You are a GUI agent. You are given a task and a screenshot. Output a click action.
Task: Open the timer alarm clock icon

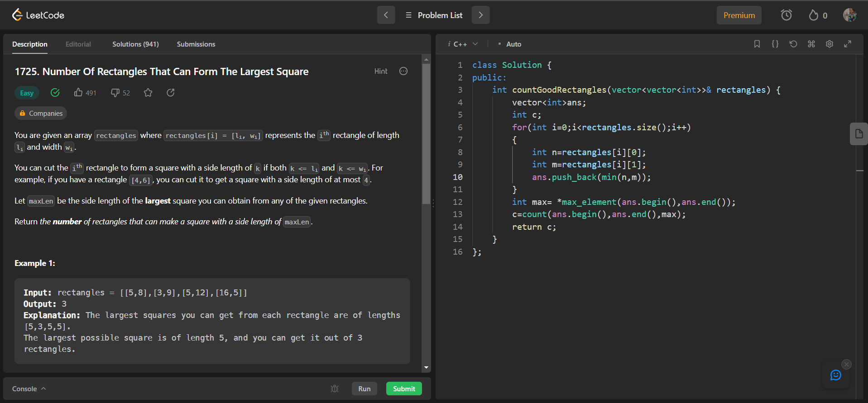click(x=786, y=15)
